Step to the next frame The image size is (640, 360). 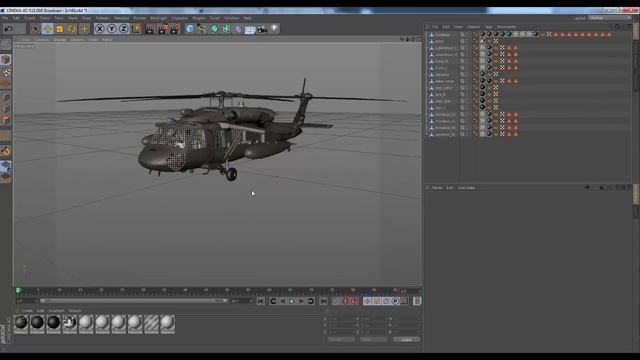click(301, 301)
